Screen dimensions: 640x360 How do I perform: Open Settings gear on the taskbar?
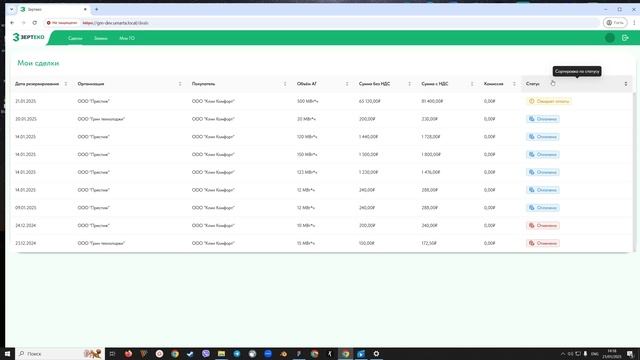click(x=376, y=353)
